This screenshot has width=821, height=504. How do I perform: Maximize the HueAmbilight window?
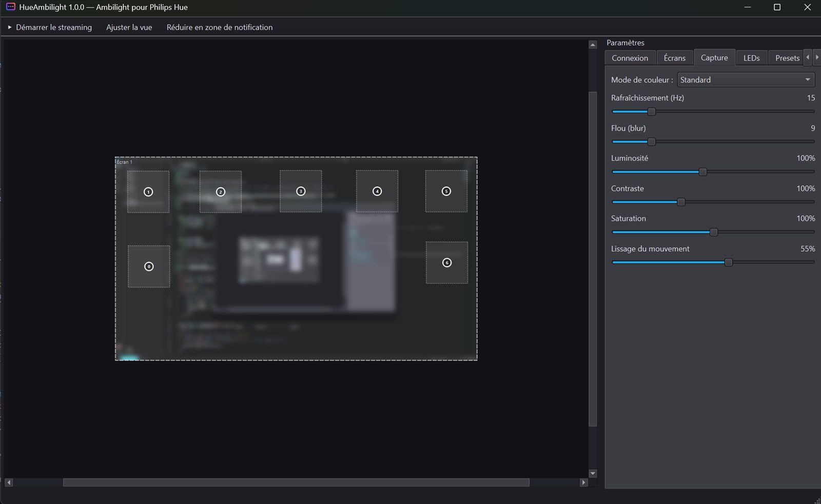point(777,7)
